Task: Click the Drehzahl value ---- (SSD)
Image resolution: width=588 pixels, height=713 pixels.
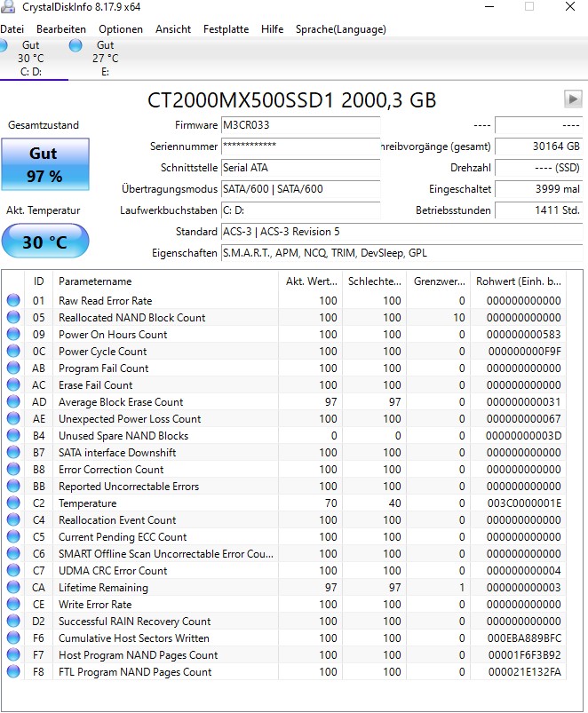Action: point(538,168)
